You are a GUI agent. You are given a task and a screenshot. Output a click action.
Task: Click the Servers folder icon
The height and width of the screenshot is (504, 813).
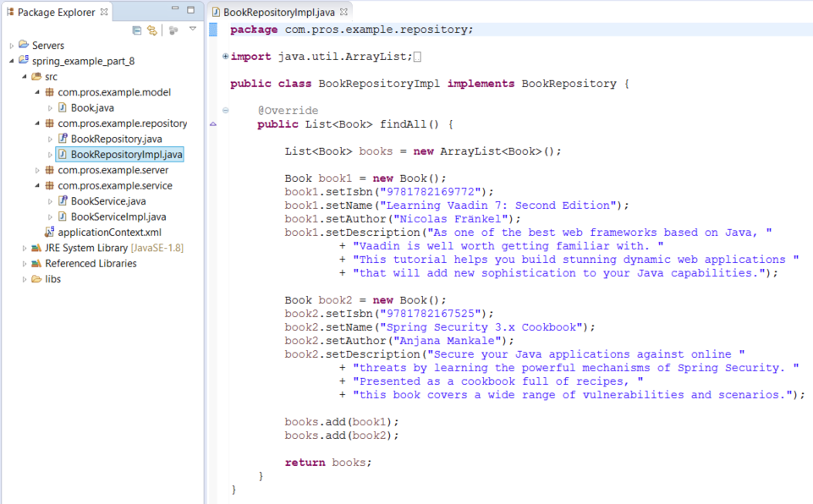point(24,45)
